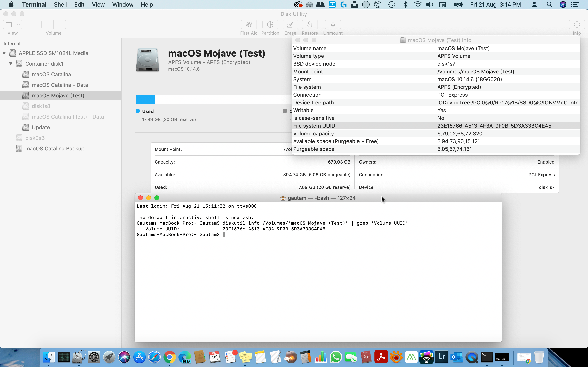Open the Partition tool
Screen dimensions: 588x367
click(270, 27)
